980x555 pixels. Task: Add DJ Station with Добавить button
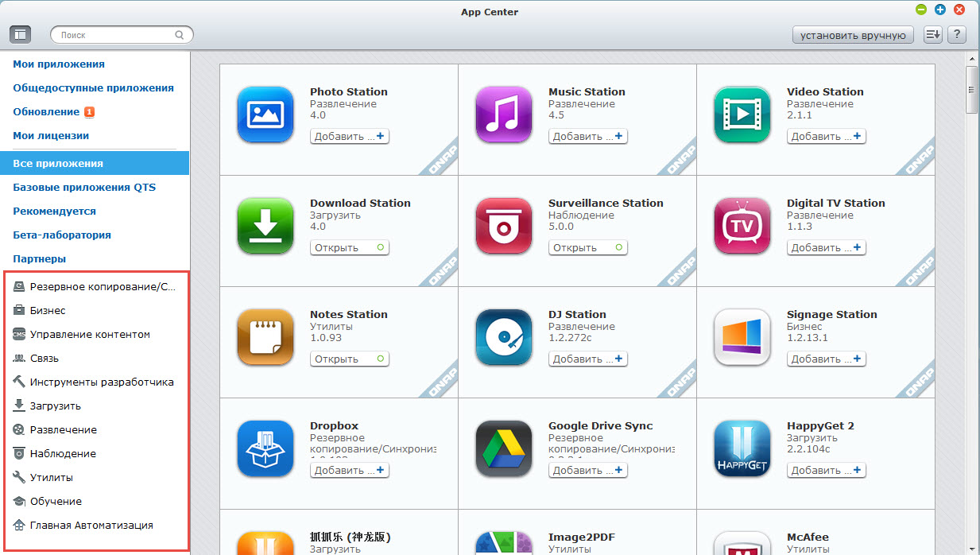(588, 359)
